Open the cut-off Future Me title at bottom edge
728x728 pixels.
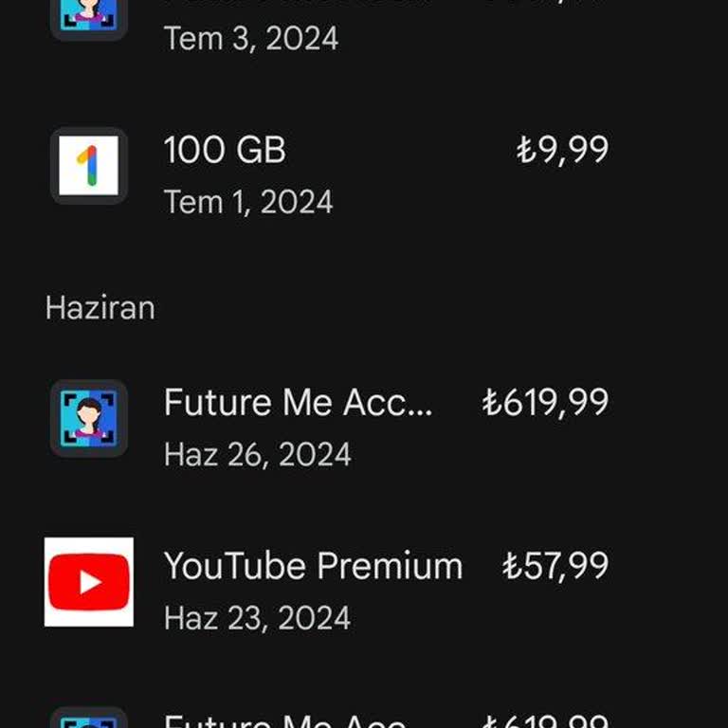[x=284, y=722]
